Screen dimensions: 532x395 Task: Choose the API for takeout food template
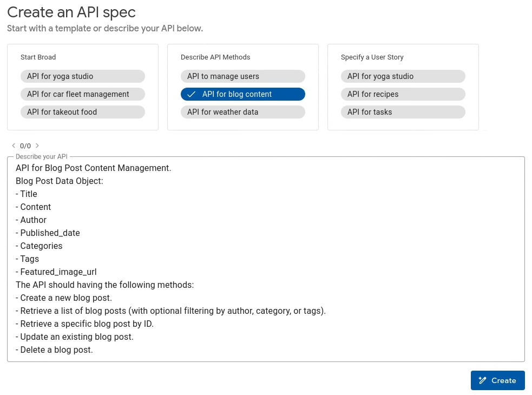click(x=83, y=112)
